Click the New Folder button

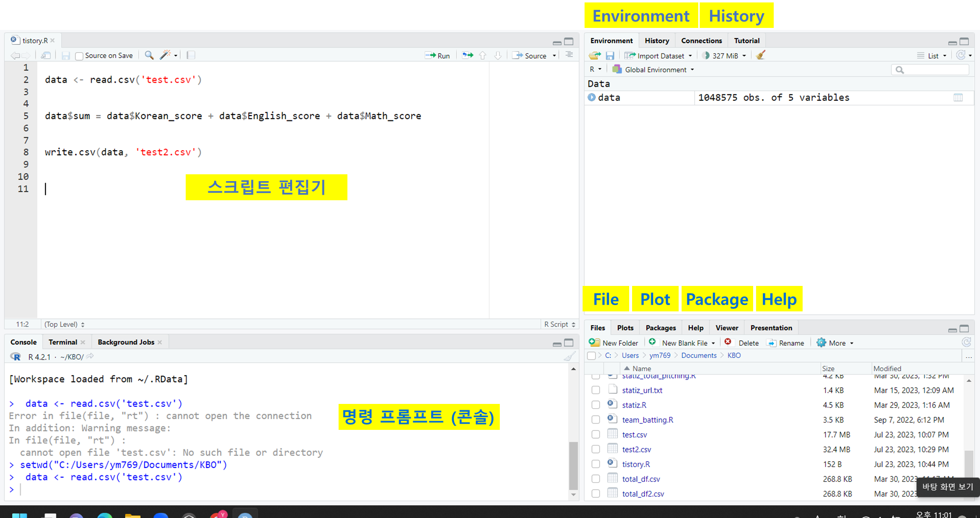tap(614, 343)
